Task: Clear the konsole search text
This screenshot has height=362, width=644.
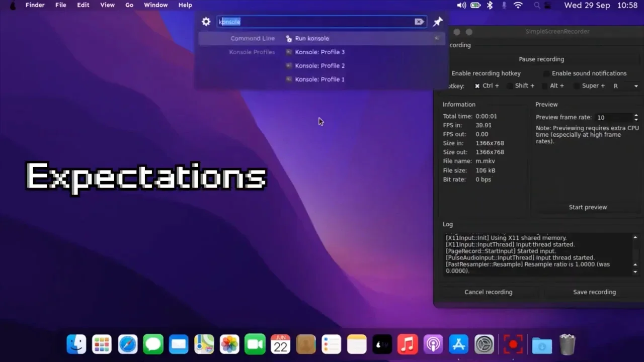Action: 419,22
